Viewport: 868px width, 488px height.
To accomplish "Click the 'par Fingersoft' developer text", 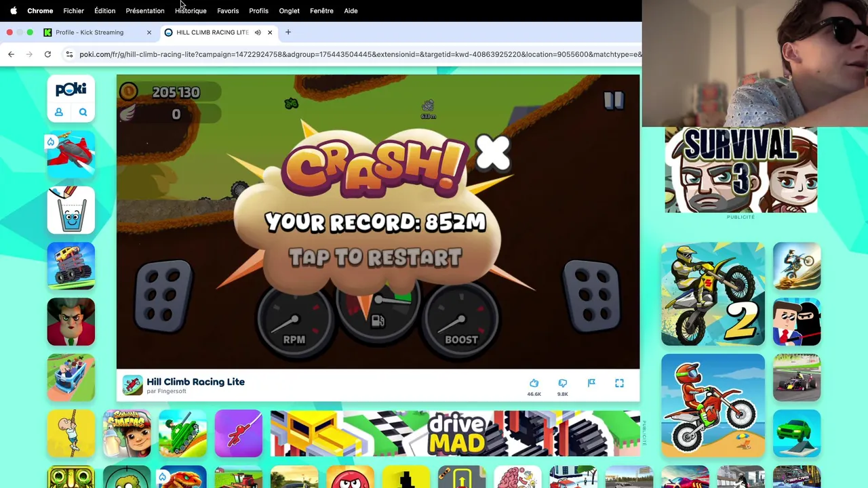I will [166, 391].
